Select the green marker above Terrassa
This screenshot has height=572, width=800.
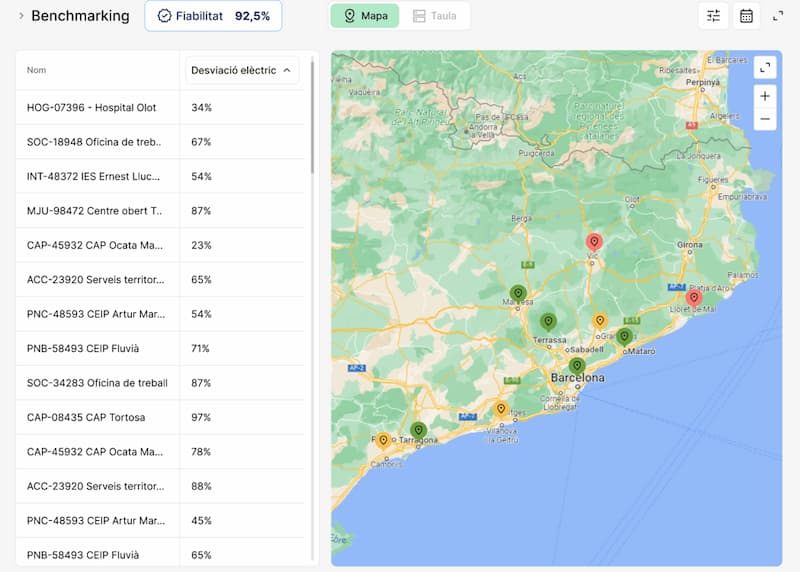[x=548, y=322]
